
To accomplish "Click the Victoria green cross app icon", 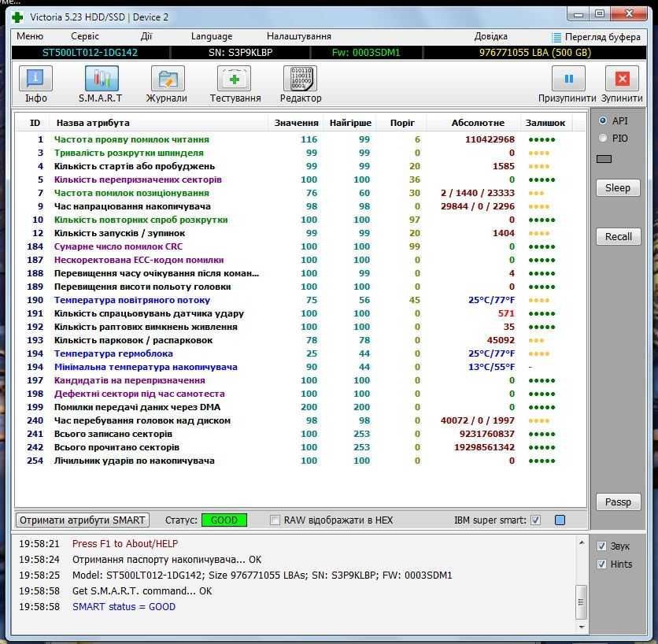I will click(x=17, y=17).
